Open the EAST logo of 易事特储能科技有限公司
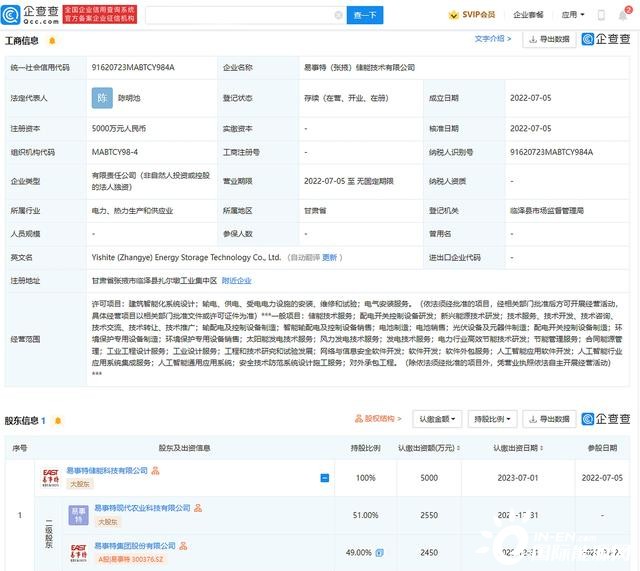Viewport: 640px width, 571px height. coord(51,478)
